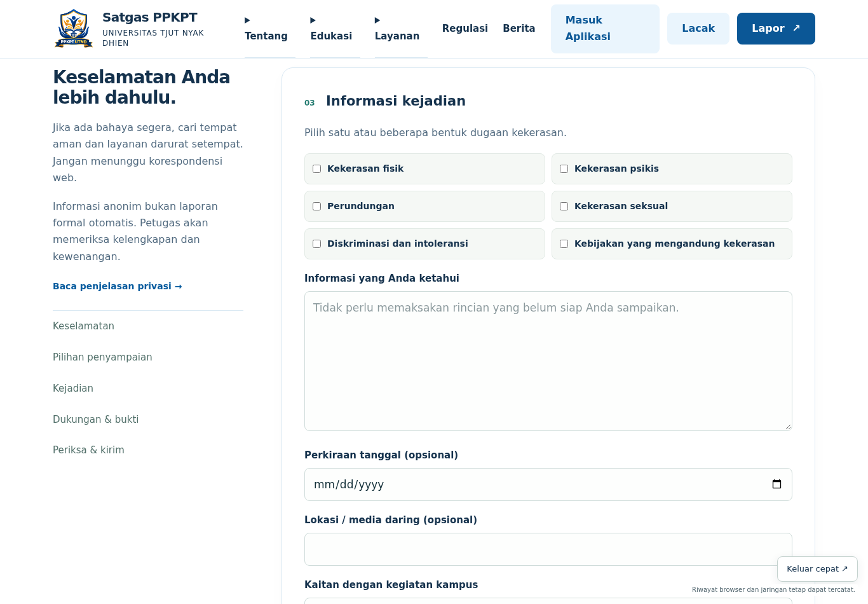
Task: Open the Regulasi page
Action: (465, 29)
